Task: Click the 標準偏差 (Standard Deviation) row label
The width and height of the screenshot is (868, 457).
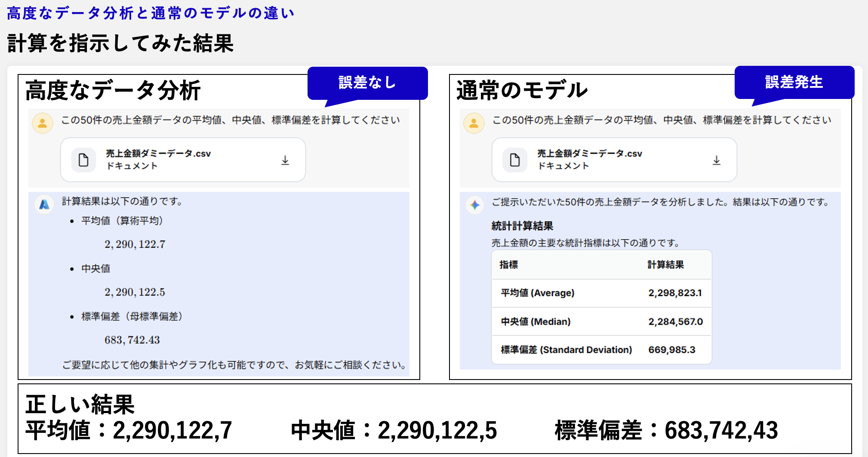Action: point(566,350)
